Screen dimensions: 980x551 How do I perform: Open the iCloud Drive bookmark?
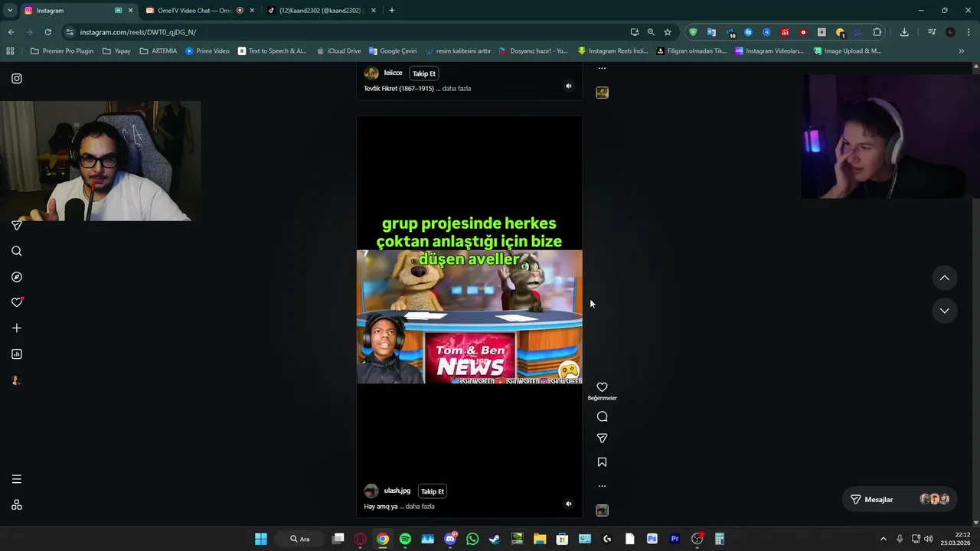click(x=338, y=51)
